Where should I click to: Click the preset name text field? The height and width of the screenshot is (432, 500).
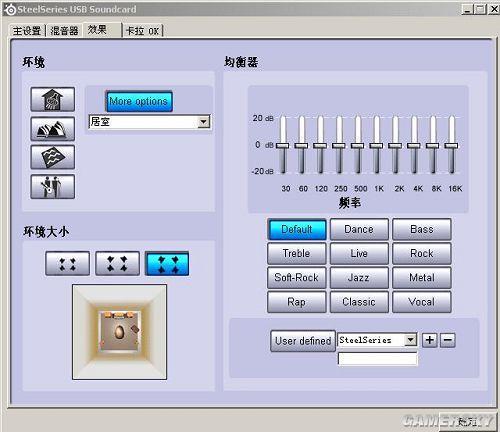[x=377, y=359]
